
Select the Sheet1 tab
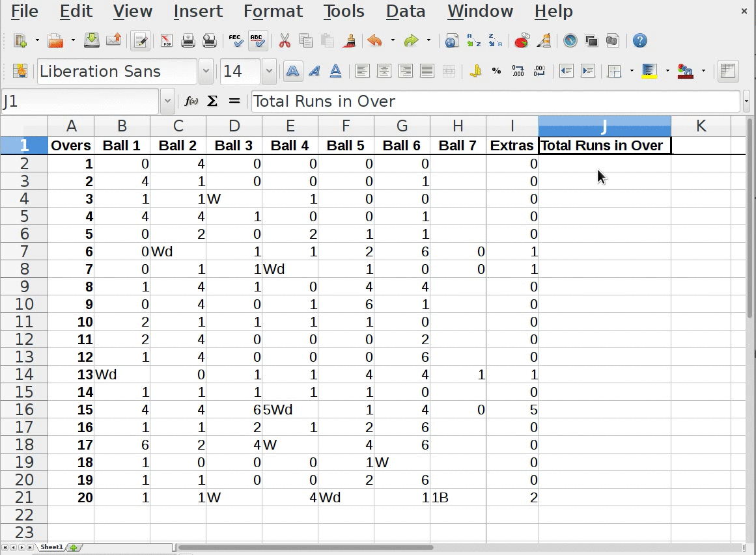(x=51, y=547)
